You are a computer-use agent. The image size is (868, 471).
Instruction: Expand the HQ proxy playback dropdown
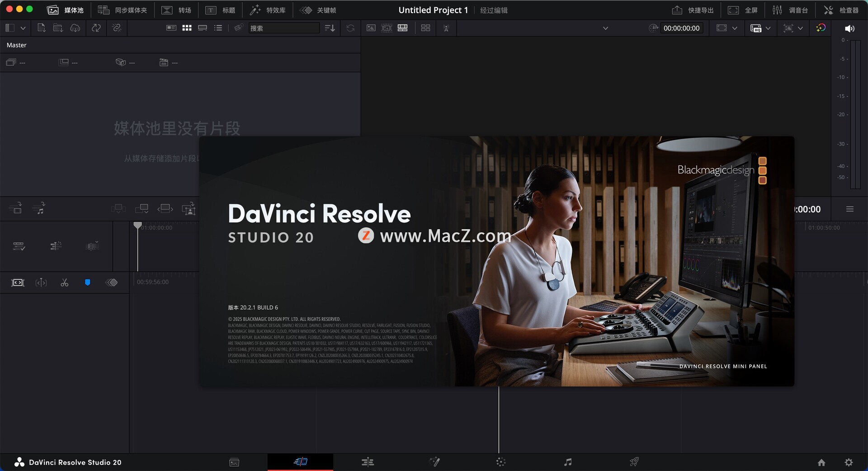[x=768, y=28]
